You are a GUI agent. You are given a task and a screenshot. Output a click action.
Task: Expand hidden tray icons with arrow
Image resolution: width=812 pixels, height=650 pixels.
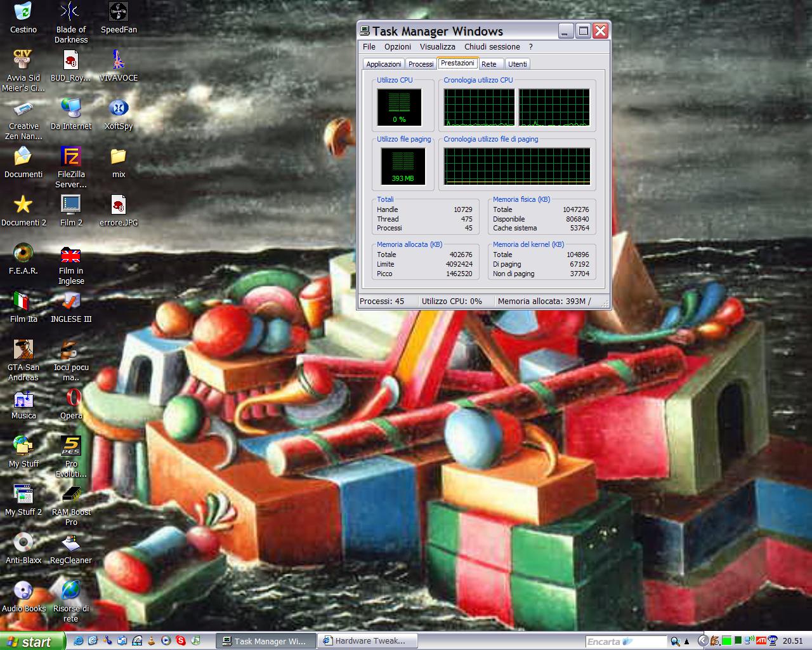[x=703, y=641]
